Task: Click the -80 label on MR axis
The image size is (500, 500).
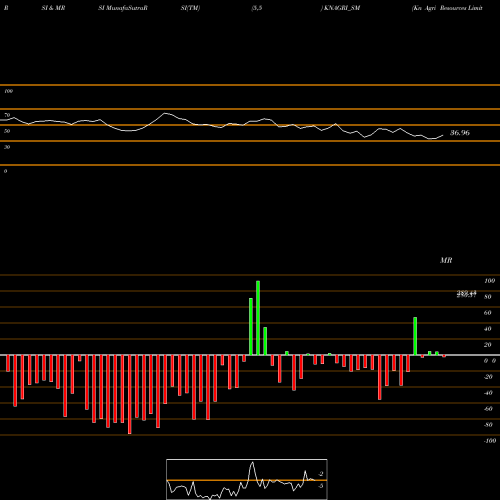Action: [488, 425]
